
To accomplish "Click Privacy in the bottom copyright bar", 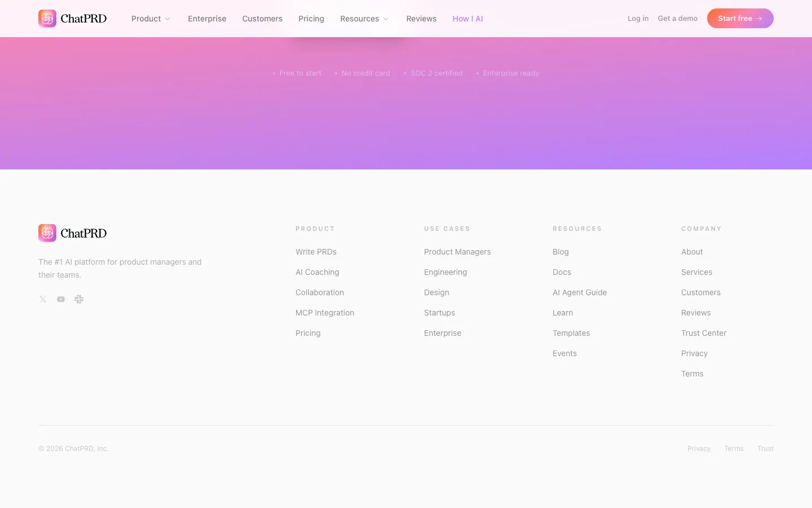I will 699,449.
